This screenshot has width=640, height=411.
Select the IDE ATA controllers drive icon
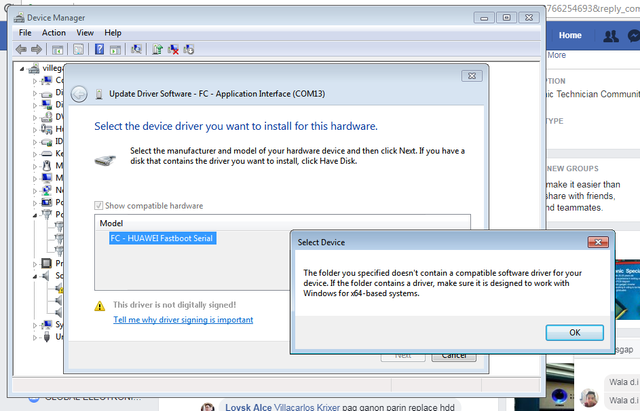coord(47,142)
